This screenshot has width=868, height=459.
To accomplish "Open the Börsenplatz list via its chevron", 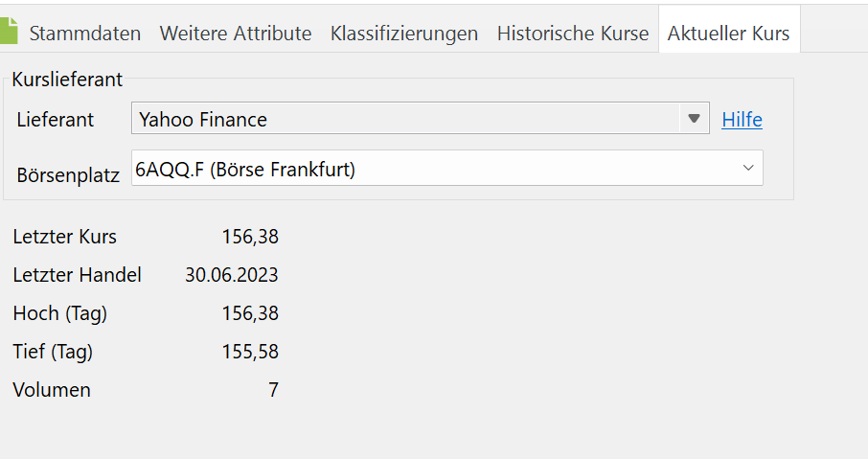I will [x=748, y=168].
